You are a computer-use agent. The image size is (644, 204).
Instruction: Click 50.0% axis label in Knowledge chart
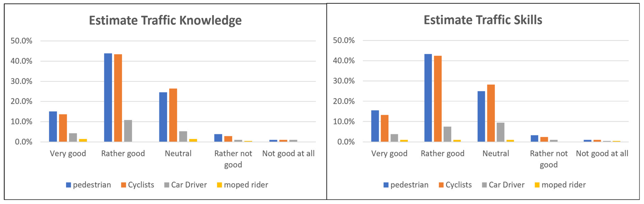point(21,41)
